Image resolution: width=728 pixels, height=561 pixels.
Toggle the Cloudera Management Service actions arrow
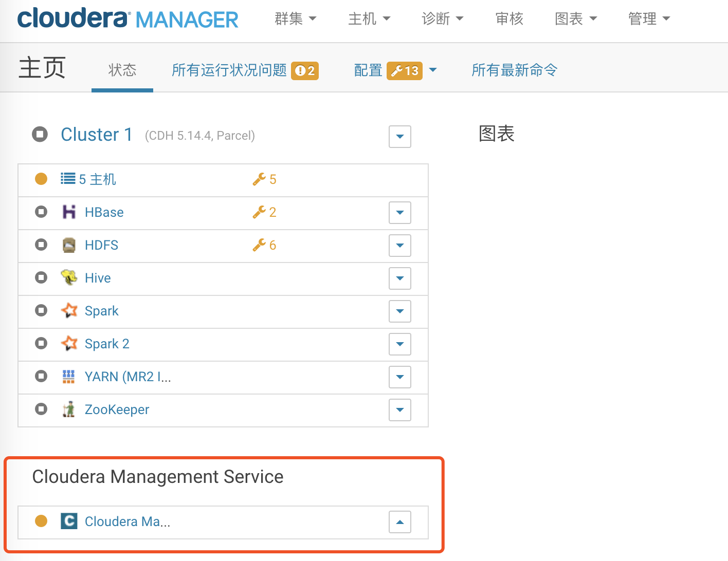(x=400, y=522)
